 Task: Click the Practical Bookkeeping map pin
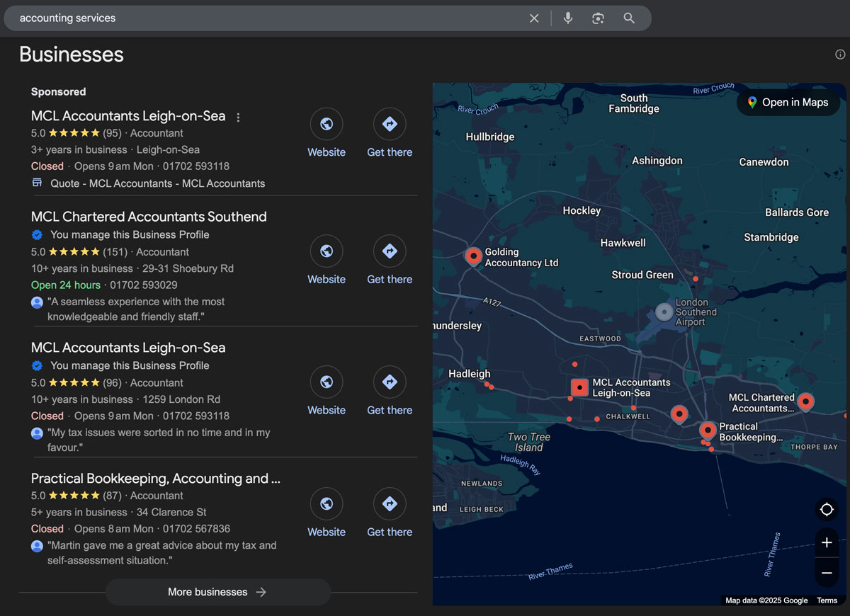point(708,430)
